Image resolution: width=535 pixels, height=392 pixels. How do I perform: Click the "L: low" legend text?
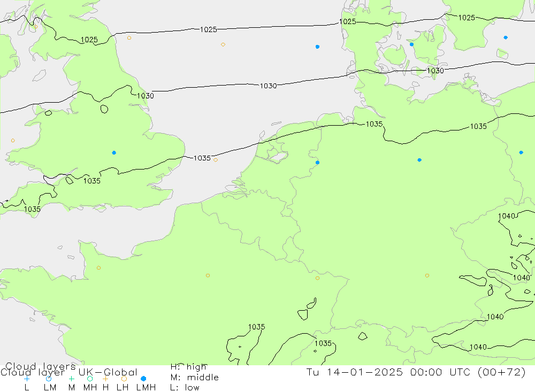185,388
